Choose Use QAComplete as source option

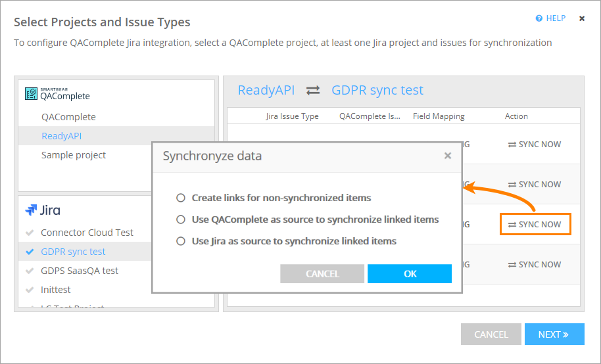(181, 219)
